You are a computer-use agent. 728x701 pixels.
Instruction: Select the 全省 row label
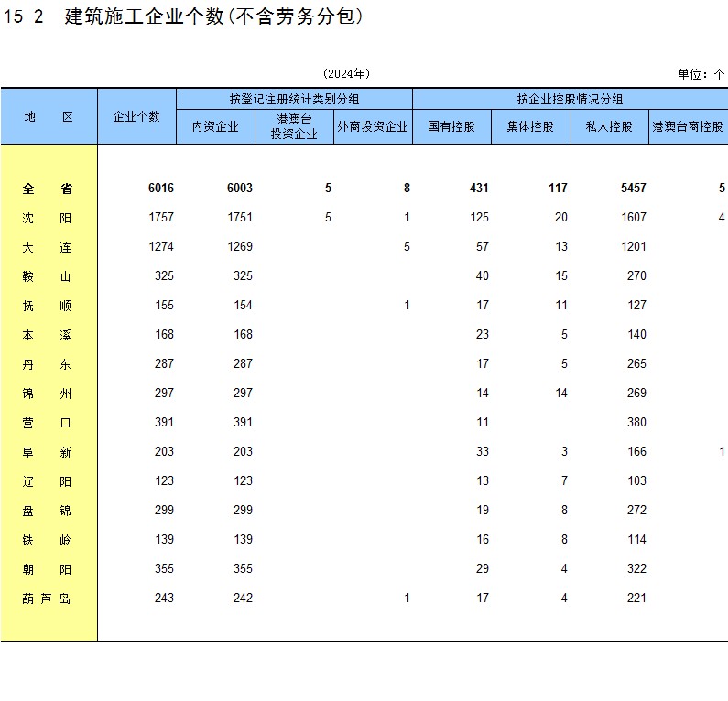tap(48, 189)
